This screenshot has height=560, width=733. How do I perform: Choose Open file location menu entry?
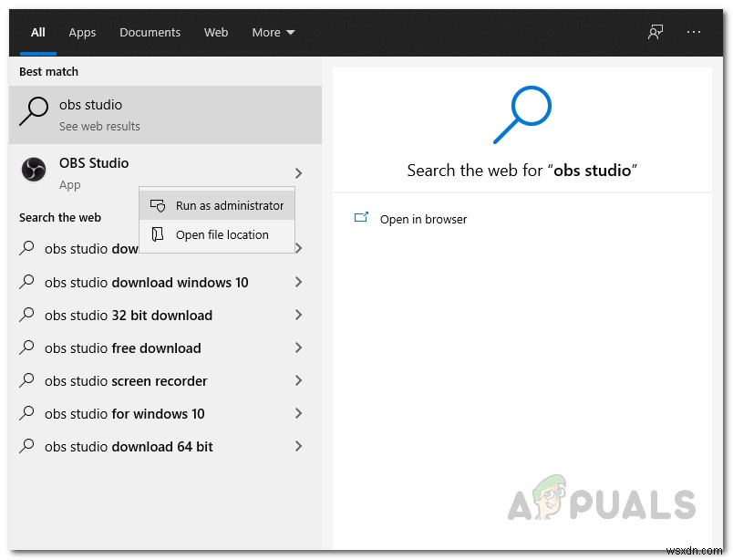(222, 234)
